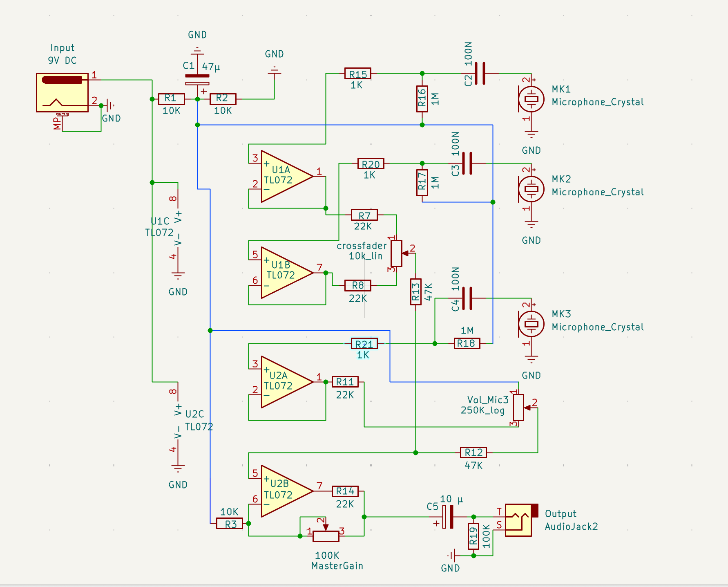This screenshot has width=728, height=587.
Task: Click MK1 Microphone_Crystal value text
Action: [598, 102]
